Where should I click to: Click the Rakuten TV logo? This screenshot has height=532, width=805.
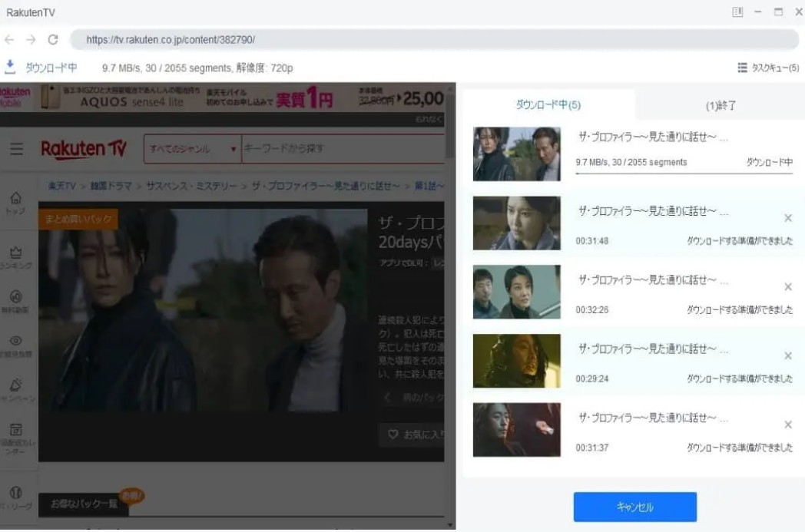(84, 149)
